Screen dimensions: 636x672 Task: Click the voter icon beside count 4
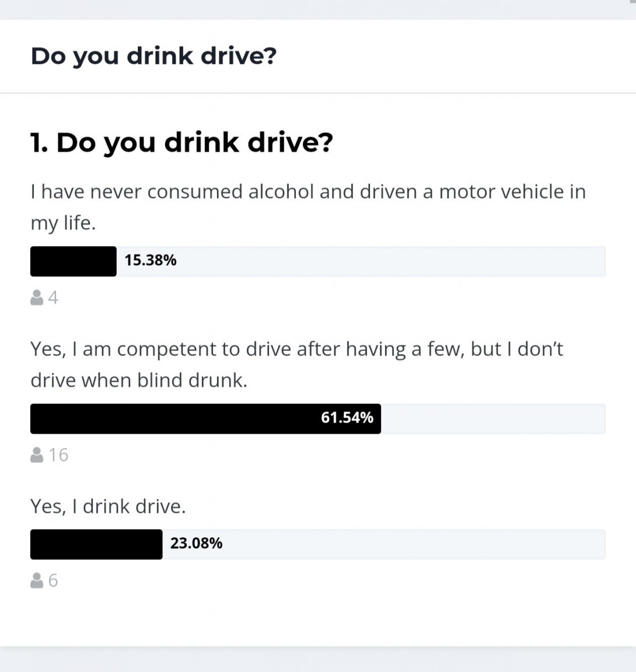pyautogui.click(x=37, y=297)
